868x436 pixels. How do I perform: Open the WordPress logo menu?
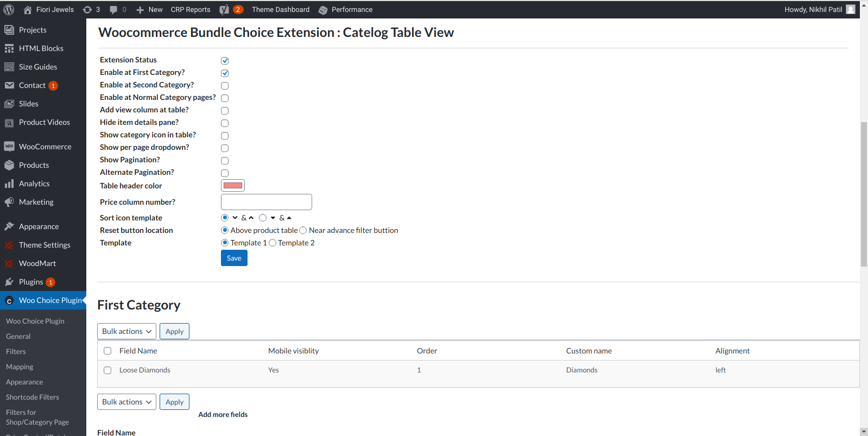9,9
